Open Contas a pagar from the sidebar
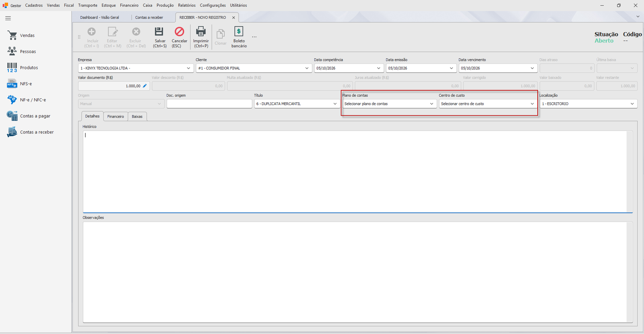The width and height of the screenshot is (644, 334). coord(29,116)
